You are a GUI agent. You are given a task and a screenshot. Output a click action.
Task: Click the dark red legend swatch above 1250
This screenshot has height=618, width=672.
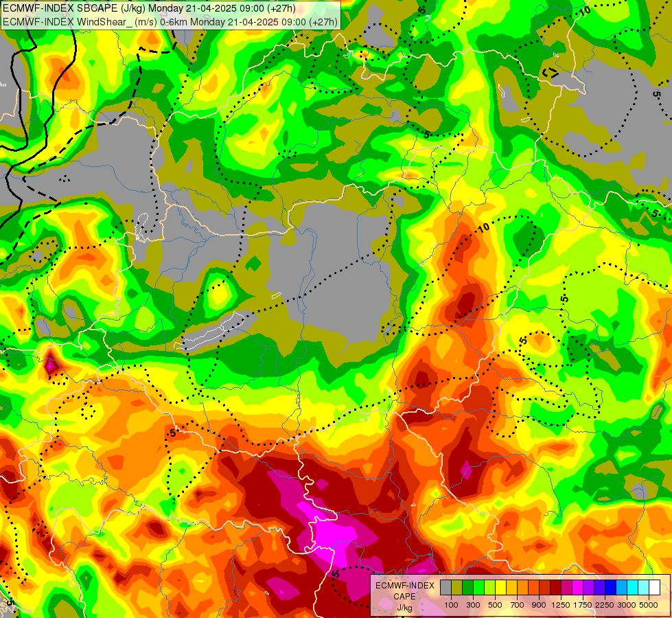pos(555,588)
